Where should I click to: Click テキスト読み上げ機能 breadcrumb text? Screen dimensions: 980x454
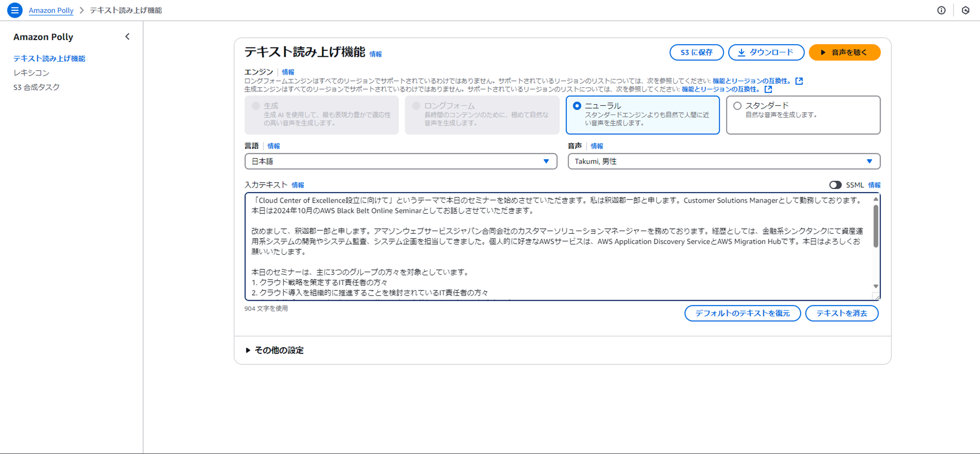pyautogui.click(x=126, y=10)
